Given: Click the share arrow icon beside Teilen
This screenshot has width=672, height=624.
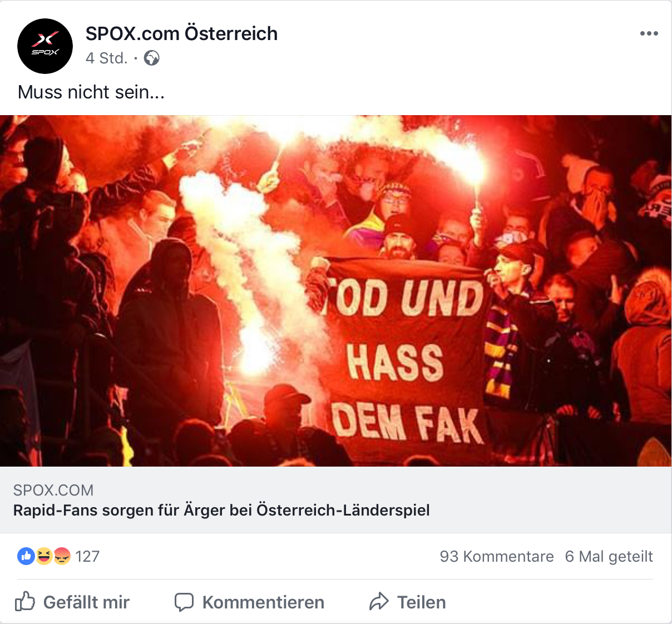Looking at the screenshot, I should coord(379,602).
